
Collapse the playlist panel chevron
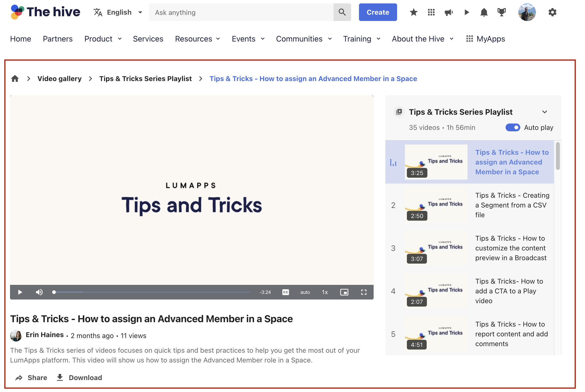click(544, 112)
